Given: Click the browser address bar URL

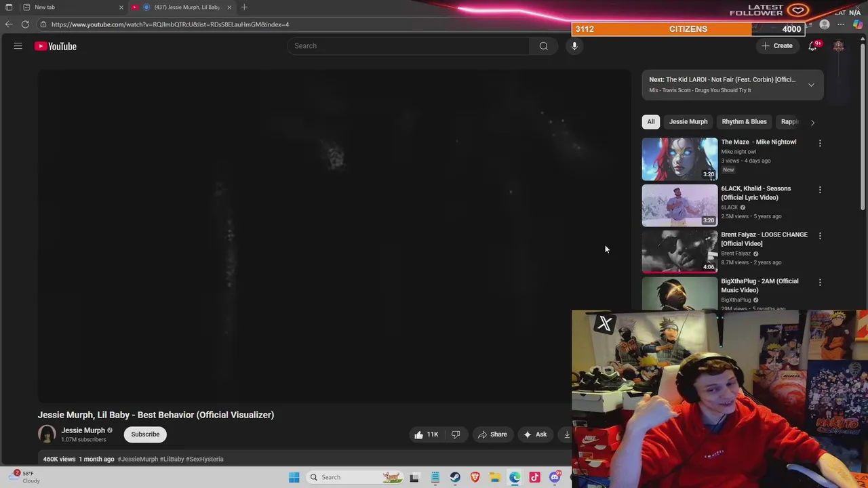Looking at the screenshot, I should [x=170, y=24].
